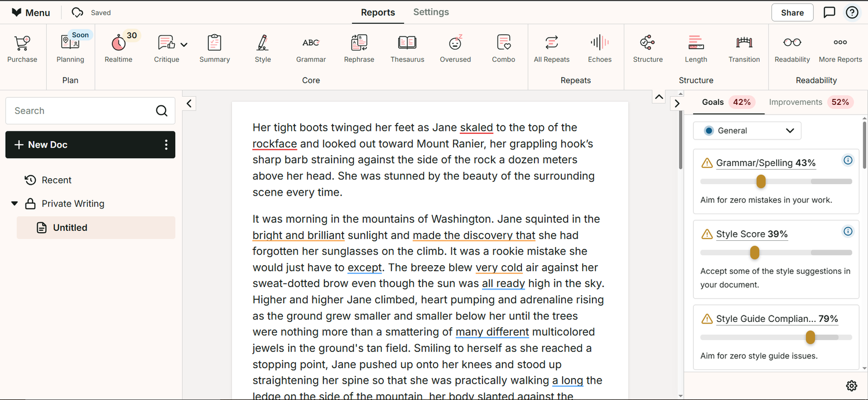Show More Reports
868x400 pixels.
[x=840, y=49]
